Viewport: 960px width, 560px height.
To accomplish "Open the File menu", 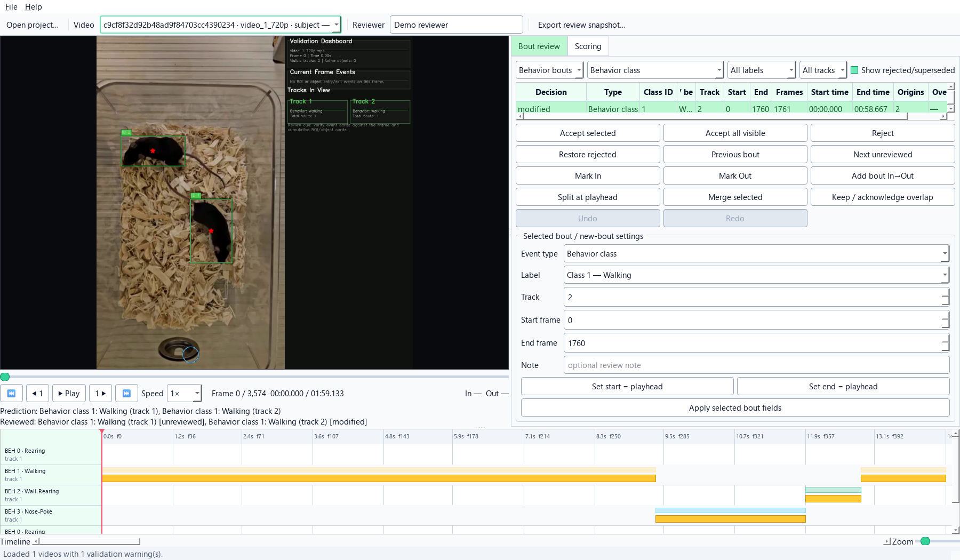I will pos(11,6).
